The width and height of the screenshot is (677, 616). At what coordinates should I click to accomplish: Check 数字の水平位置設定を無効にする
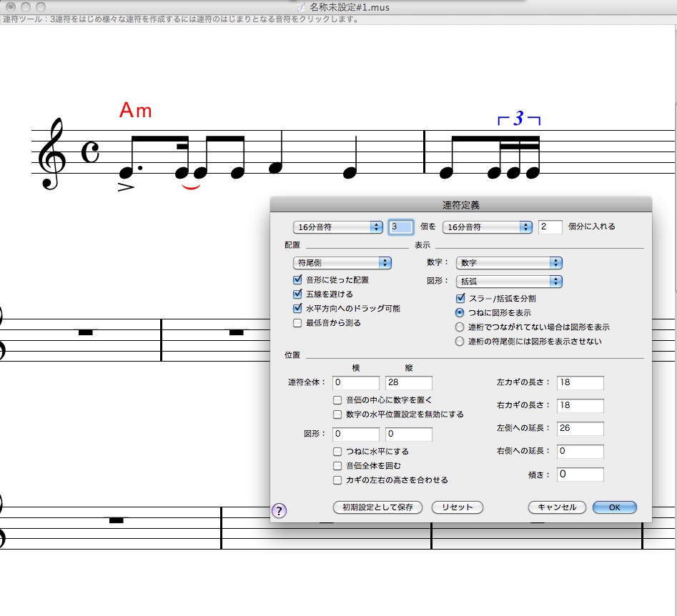pos(337,414)
